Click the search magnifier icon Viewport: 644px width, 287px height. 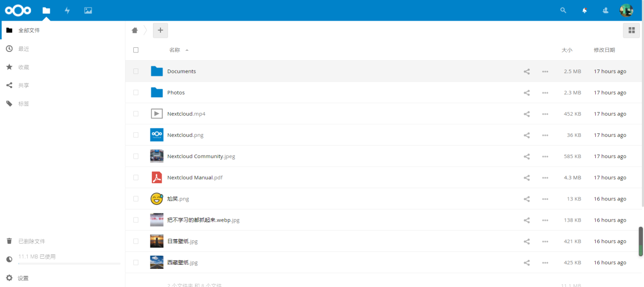563,11
